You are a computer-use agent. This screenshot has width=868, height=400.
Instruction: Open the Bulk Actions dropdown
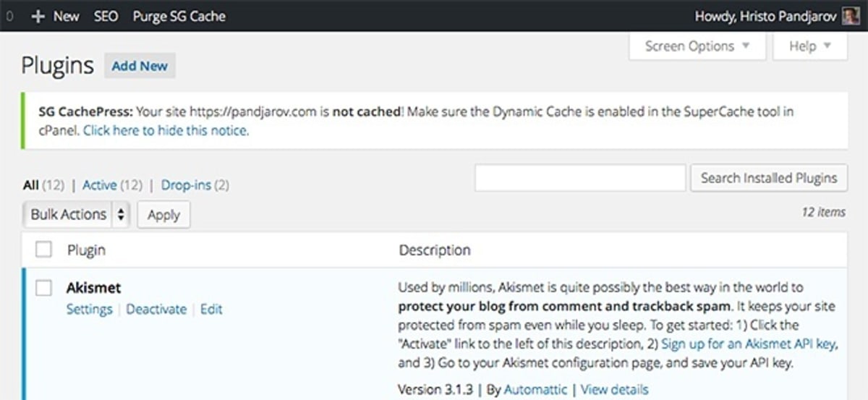(77, 215)
